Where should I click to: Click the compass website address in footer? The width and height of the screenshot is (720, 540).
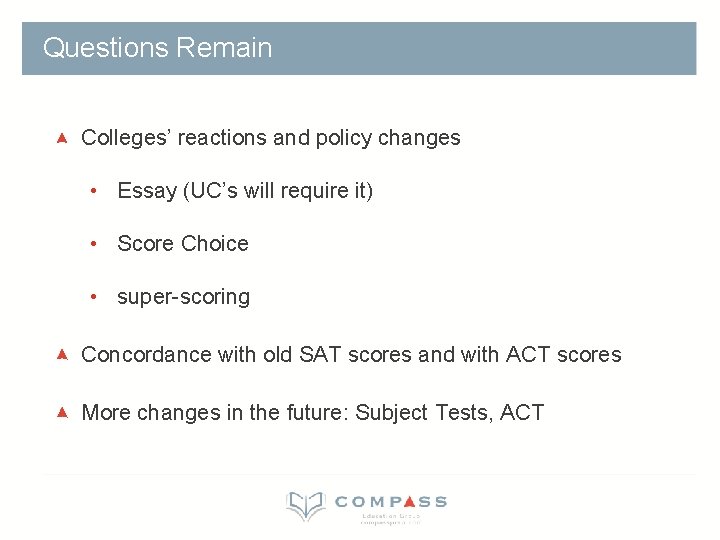pyautogui.click(x=390, y=522)
